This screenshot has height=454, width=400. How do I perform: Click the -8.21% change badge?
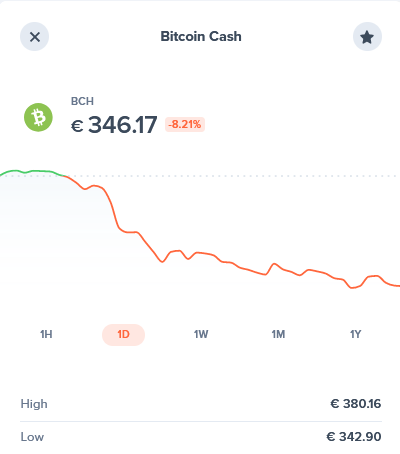point(185,125)
